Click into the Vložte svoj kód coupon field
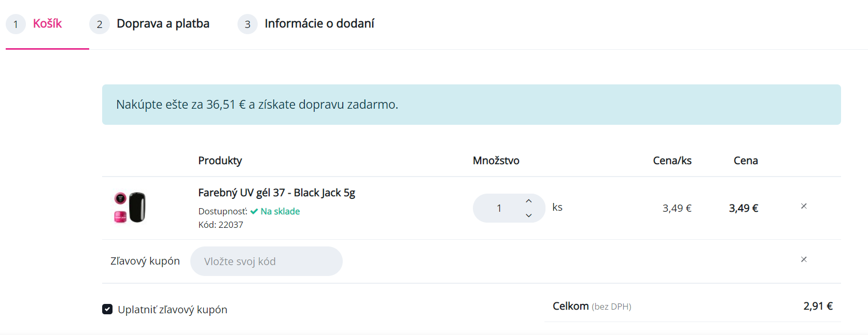The height and width of the screenshot is (335, 868). coord(266,261)
